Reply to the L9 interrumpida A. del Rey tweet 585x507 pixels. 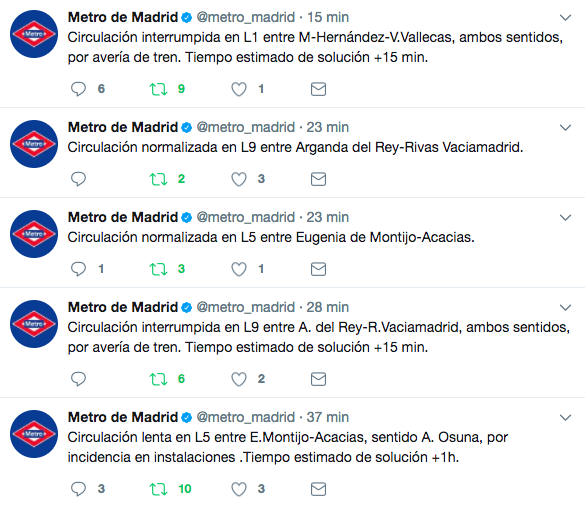(78, 379)
